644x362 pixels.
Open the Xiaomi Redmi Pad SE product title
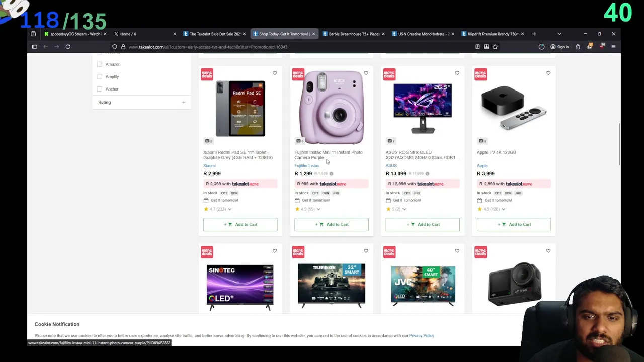pos(238,155)
